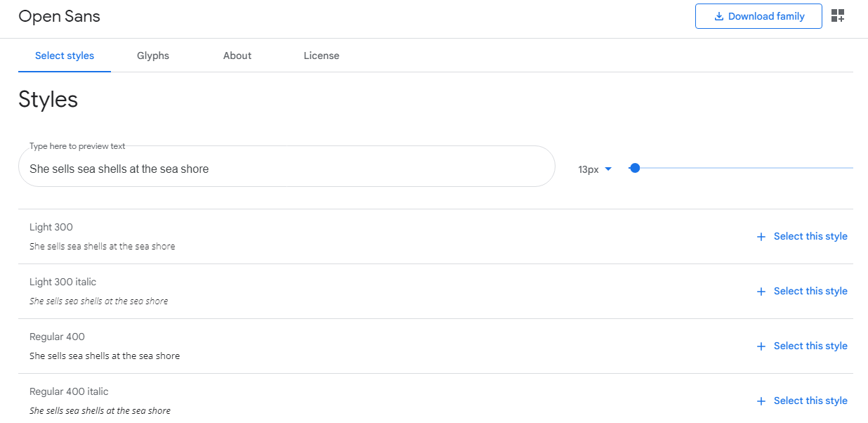Click the plus icon for Light 300
The height and width of the screenshot is (423, 868).
(x=761, y=237)
